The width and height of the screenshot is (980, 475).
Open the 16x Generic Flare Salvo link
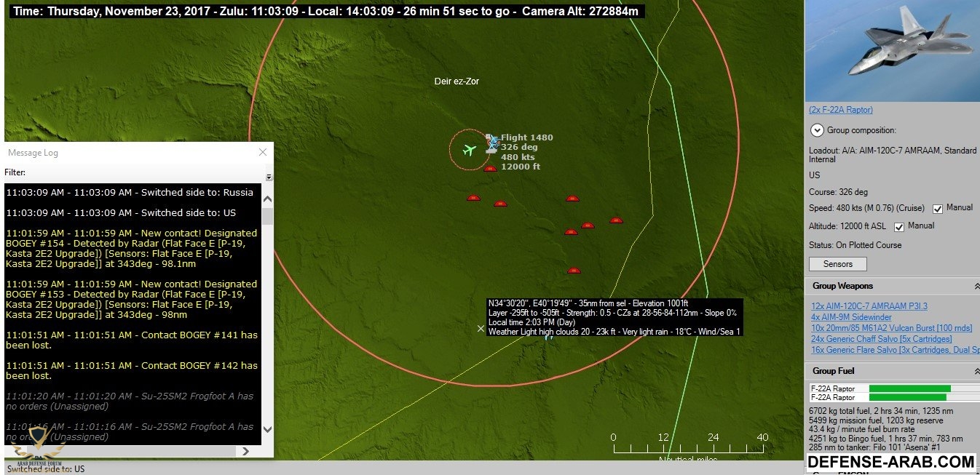tap(896, 350)
